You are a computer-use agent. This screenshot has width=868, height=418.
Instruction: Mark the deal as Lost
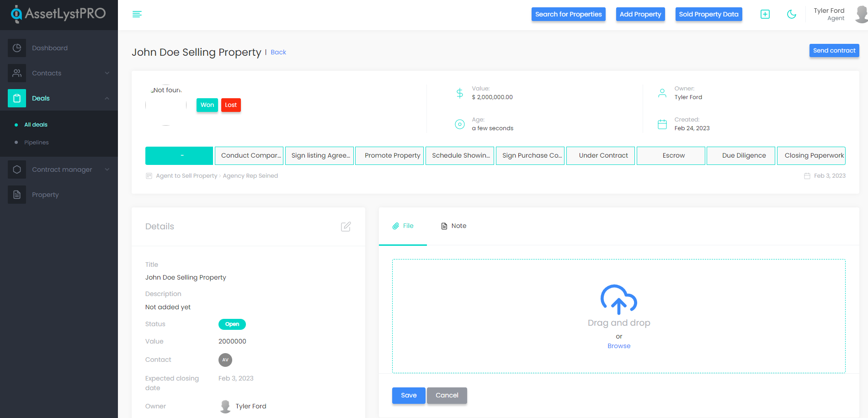[231, 105]
